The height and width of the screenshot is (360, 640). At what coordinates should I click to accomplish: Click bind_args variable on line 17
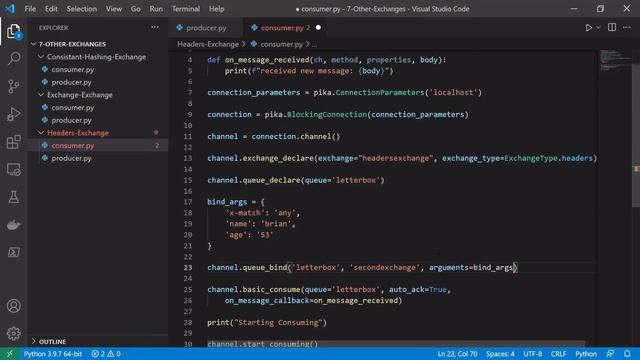pyautogui.click(x=227, y=202)
